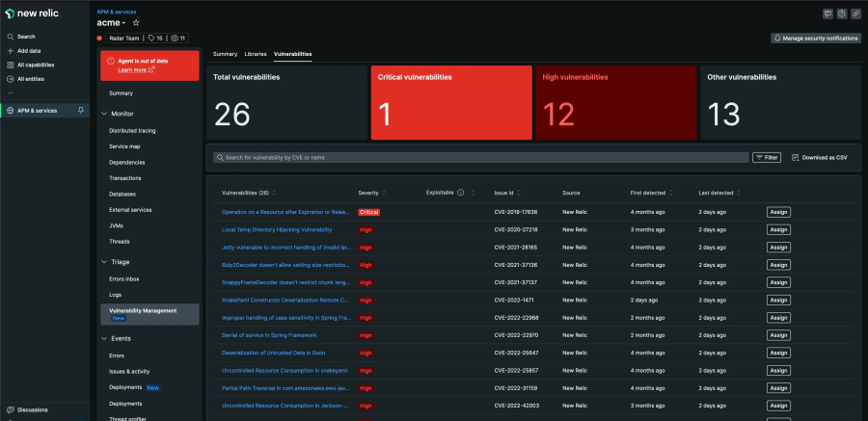Open the feedback chat icon in header
Viewport: 868px width, 421px height.
(x=827, y=13)
